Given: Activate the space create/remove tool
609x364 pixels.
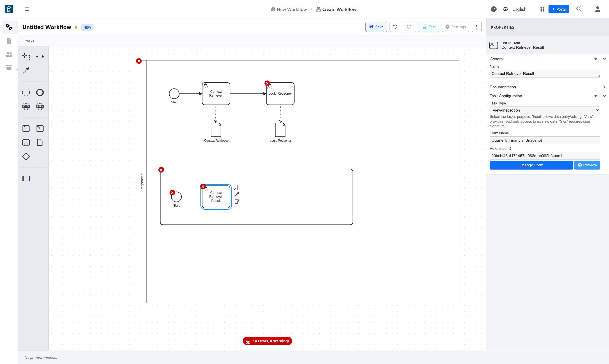Looking at the screenshot, I should (x=40, y=56).
